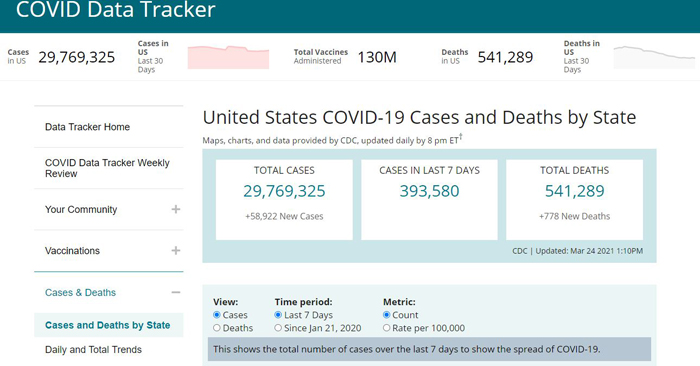The image size is (700, 366).
Task: Click the Cases in US 30-day chart
Action: (x=228, y=57)
